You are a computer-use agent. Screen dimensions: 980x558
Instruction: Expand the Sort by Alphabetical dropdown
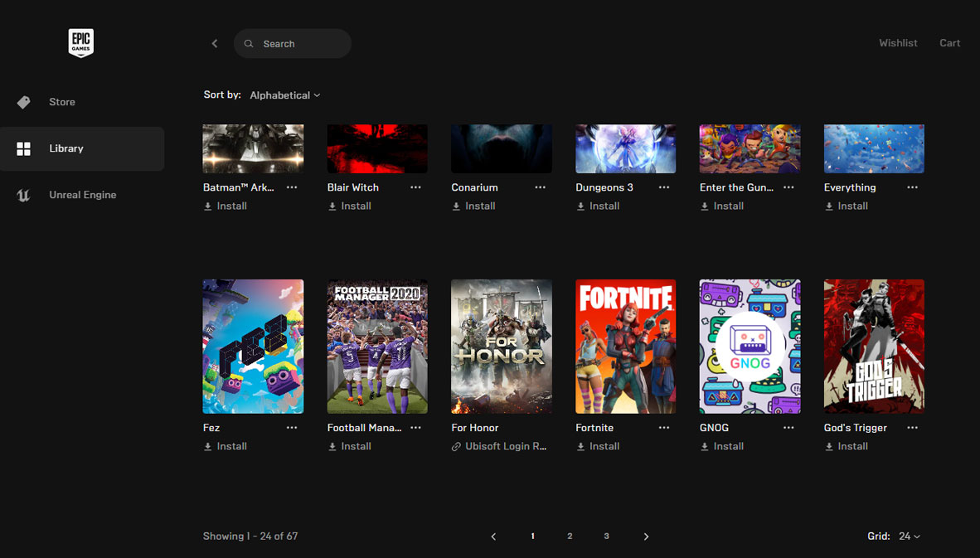tap(285, 95)
